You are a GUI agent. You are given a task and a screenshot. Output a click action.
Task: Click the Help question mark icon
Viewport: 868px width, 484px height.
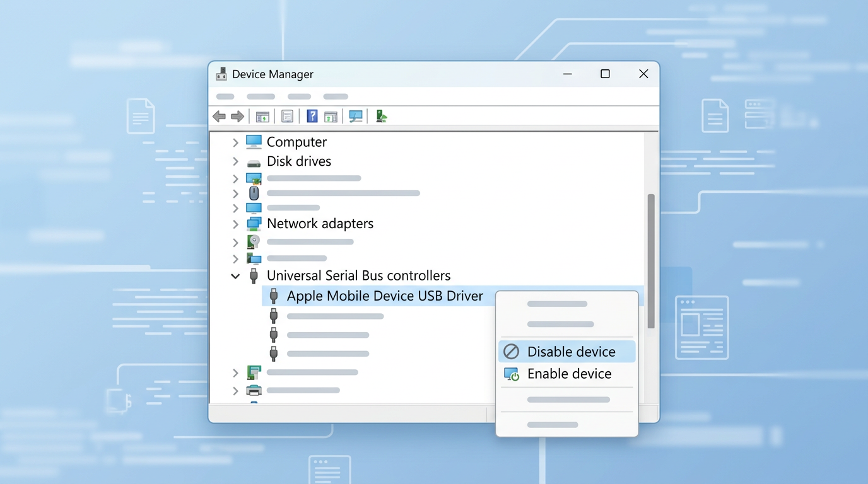tap(312, 116)
